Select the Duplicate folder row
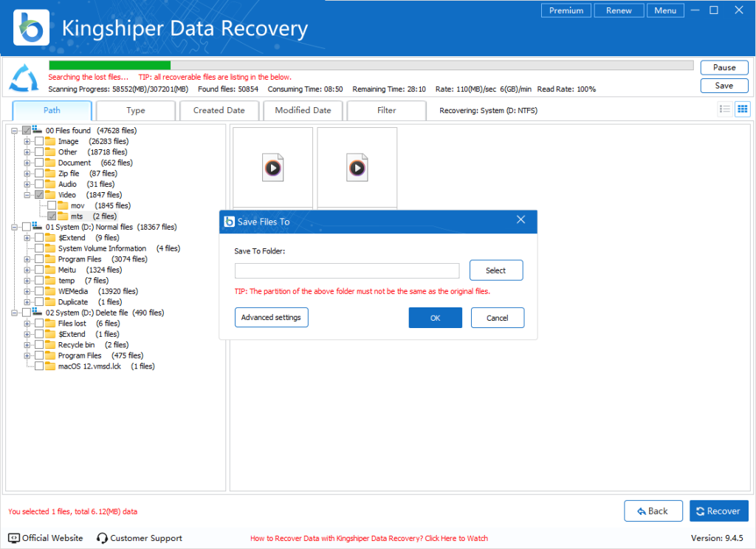Image resolution: width=756 pixels, height=549 pixels. tap(78, 302)
